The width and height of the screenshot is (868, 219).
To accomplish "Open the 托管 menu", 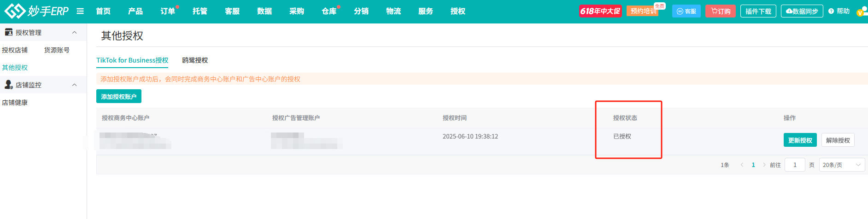I will pos(200,11).
